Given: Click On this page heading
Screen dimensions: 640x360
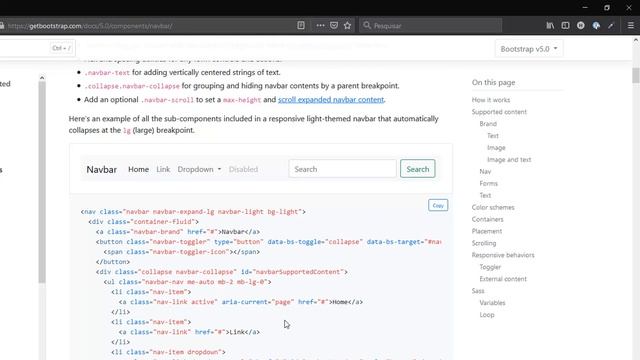Looking at the screenshot, I should click(x=493, y=82).
